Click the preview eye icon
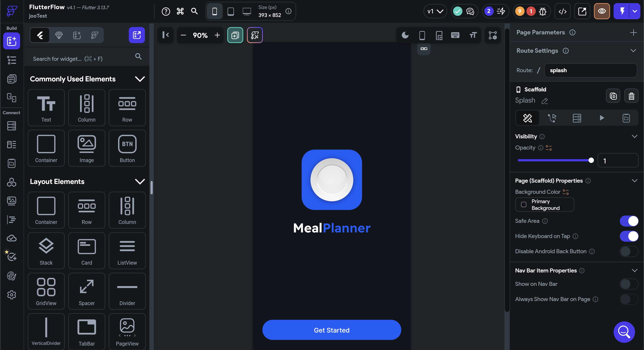This screenshot has width=644, height=350. (x=602, y=11)
